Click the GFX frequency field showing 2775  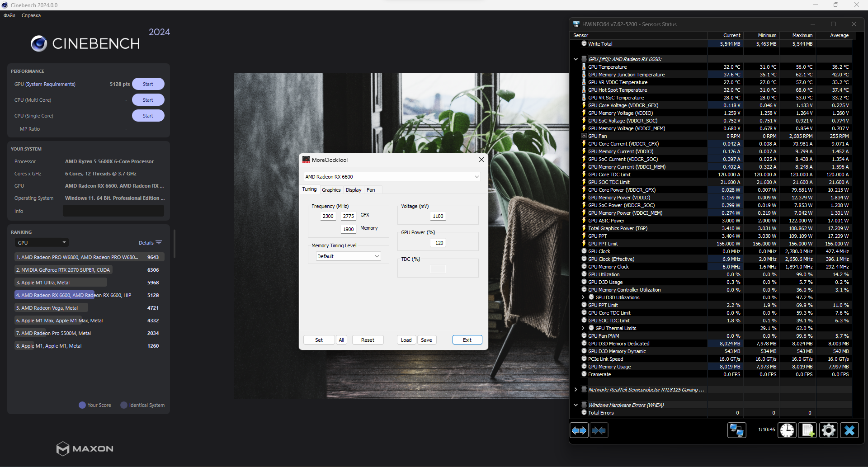click(348, 216)
